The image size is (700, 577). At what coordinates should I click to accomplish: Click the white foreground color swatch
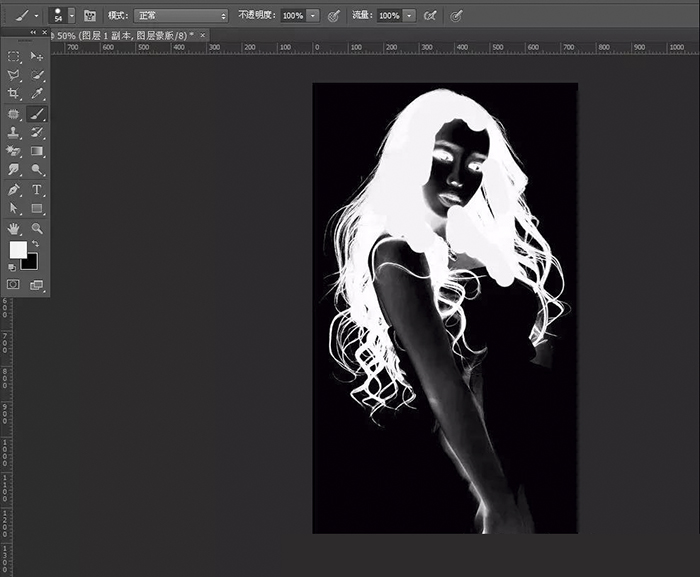[17, 250]
